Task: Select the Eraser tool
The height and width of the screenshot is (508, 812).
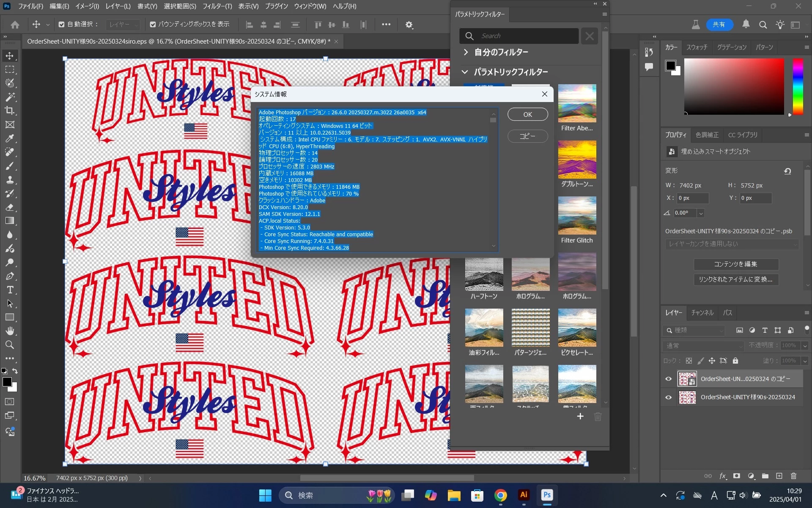Action: (x=10, y=207)
